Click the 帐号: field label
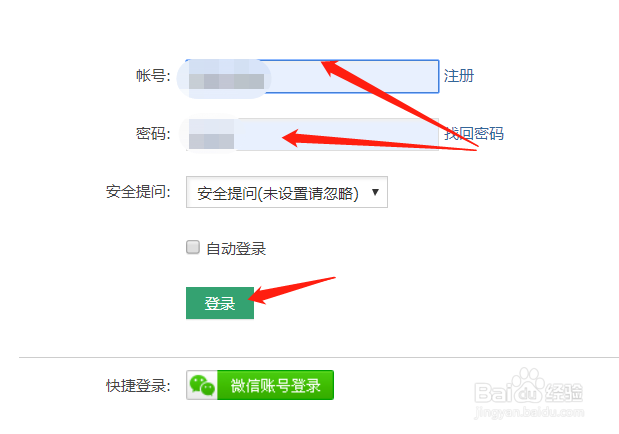The height and width of the screenshot is (434, 619). pos(153,75)
